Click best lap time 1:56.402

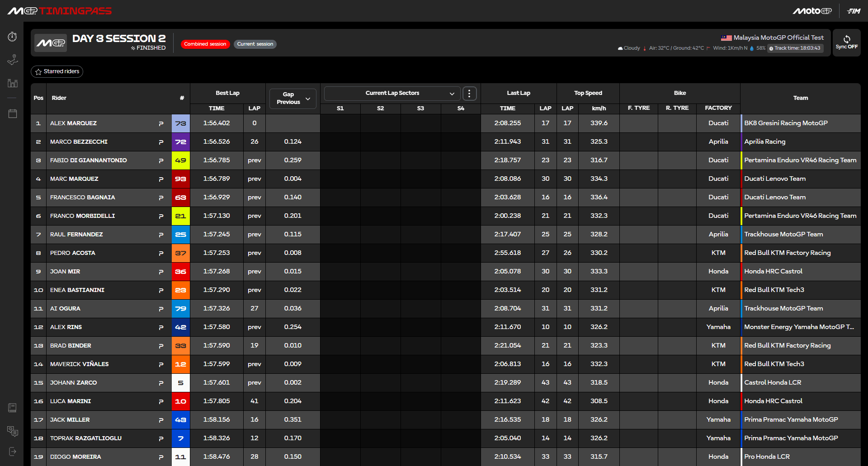217,123
